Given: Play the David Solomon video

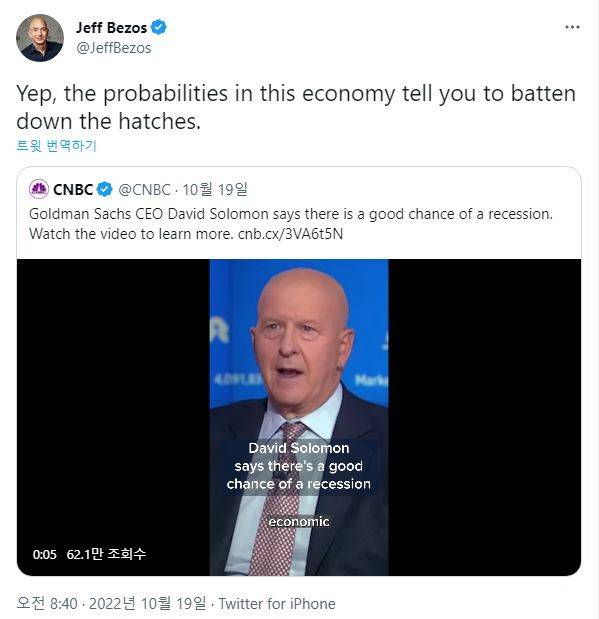Looking at the screenshot, I should (x=299, y=417).
